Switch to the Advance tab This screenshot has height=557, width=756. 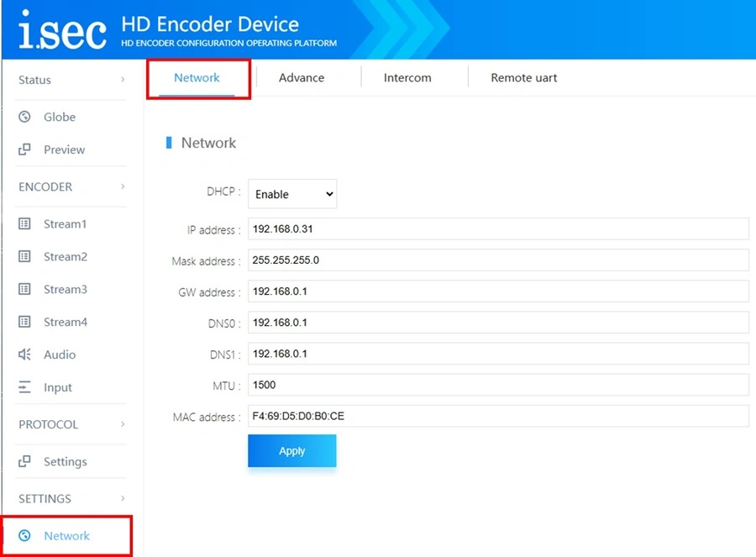(302, 77)
